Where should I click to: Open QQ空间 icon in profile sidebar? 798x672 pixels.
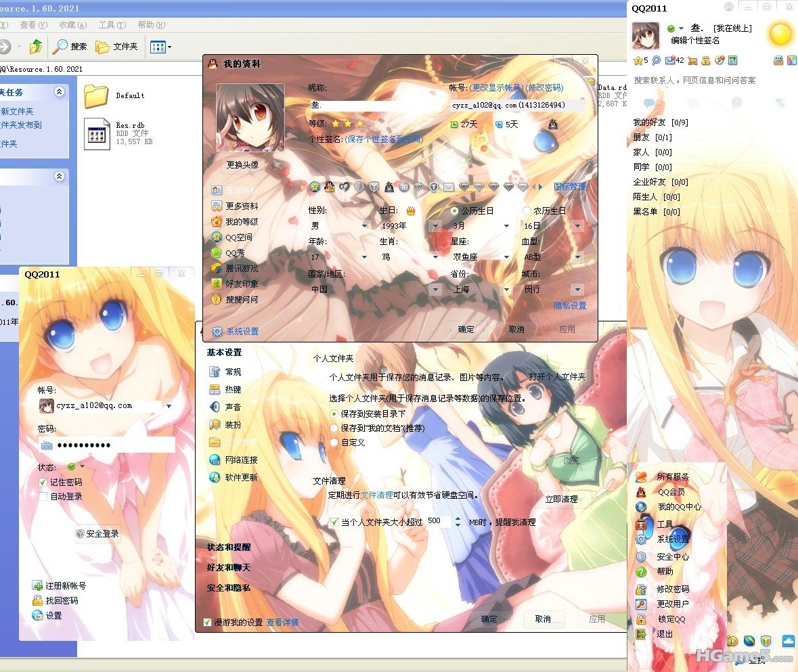[x=217, y=237]
